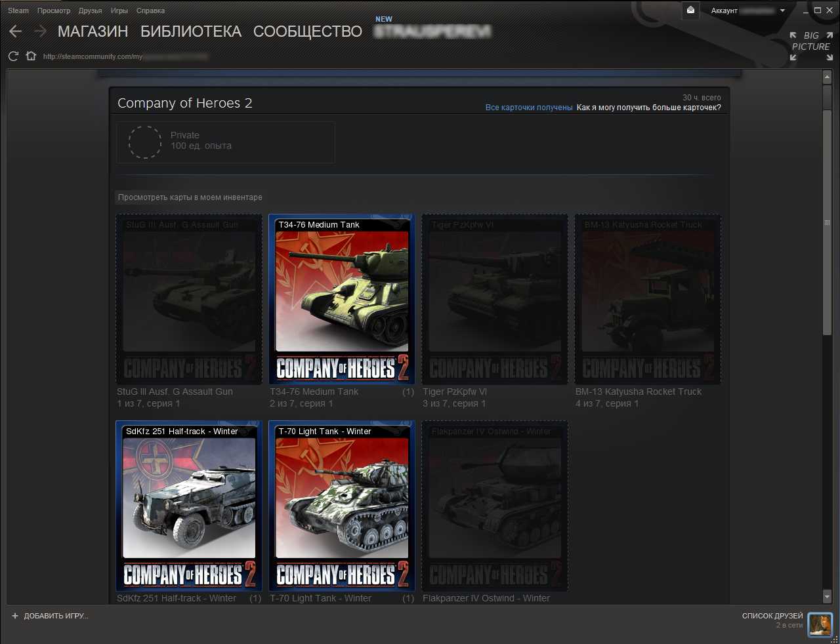This screenshot has height=644, width=840.
Task: Select the SdKfz 251 Half-track Winter card
Action: (x=189, y=506)
